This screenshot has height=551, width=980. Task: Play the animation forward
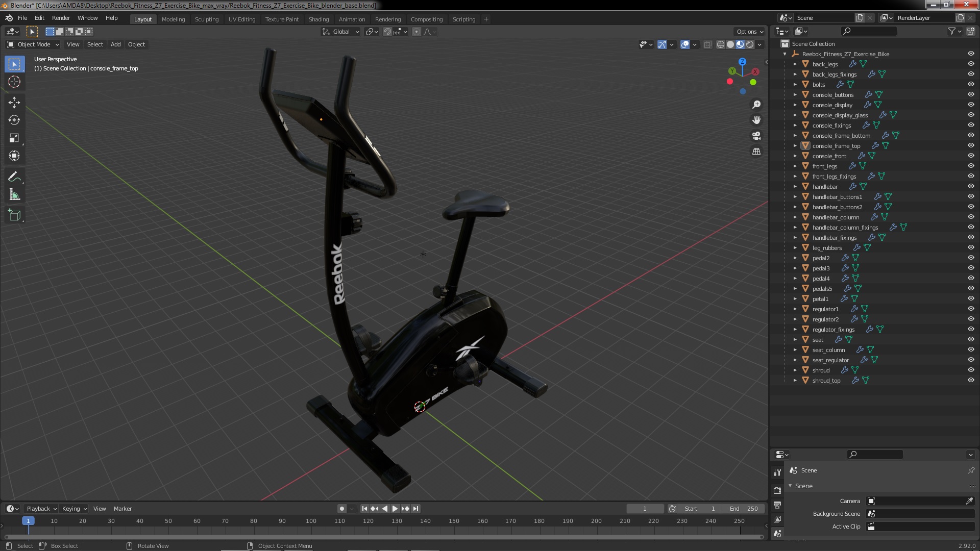pyautogui.click(x=395, y=509)
